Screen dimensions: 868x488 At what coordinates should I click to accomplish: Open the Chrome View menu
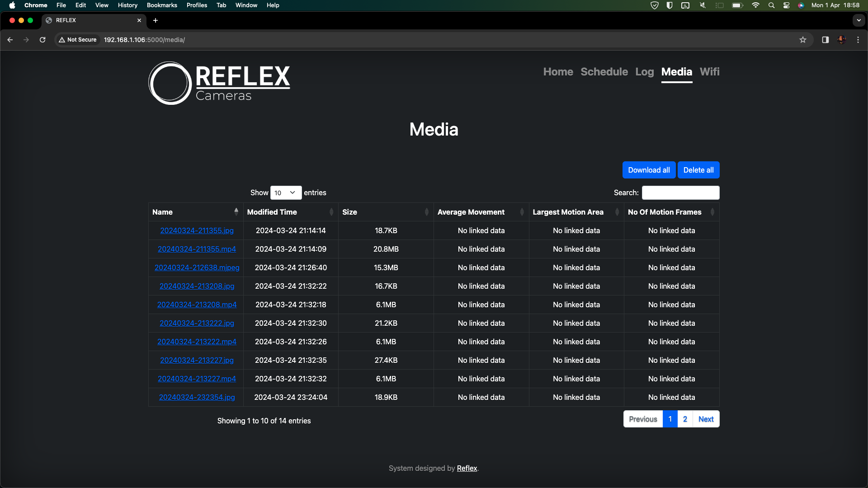[x=102, y=5]
